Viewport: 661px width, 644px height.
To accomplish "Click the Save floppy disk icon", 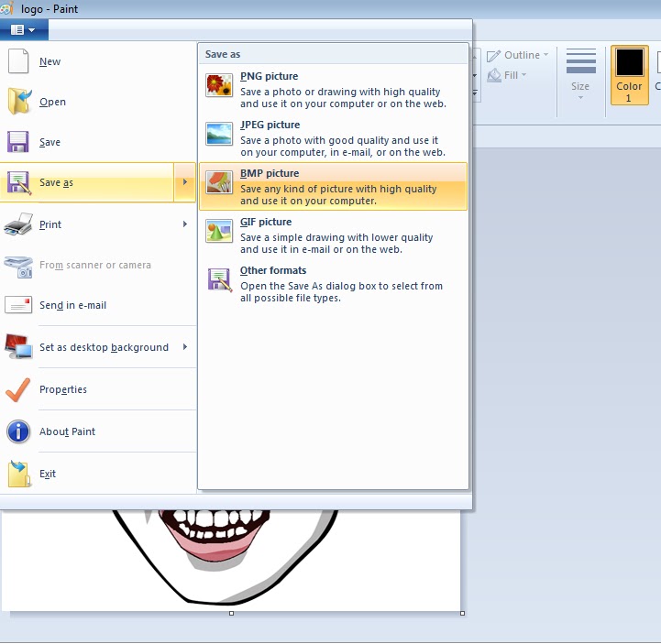I will click(18, 141).
